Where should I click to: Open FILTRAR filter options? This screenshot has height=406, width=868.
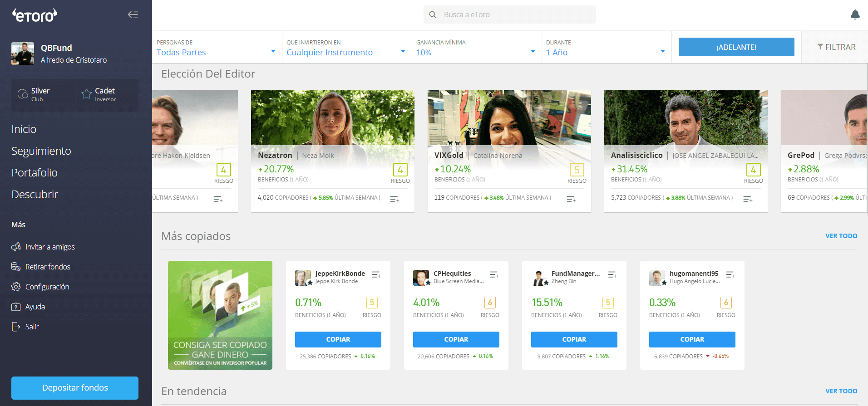[x=836, y=47]
